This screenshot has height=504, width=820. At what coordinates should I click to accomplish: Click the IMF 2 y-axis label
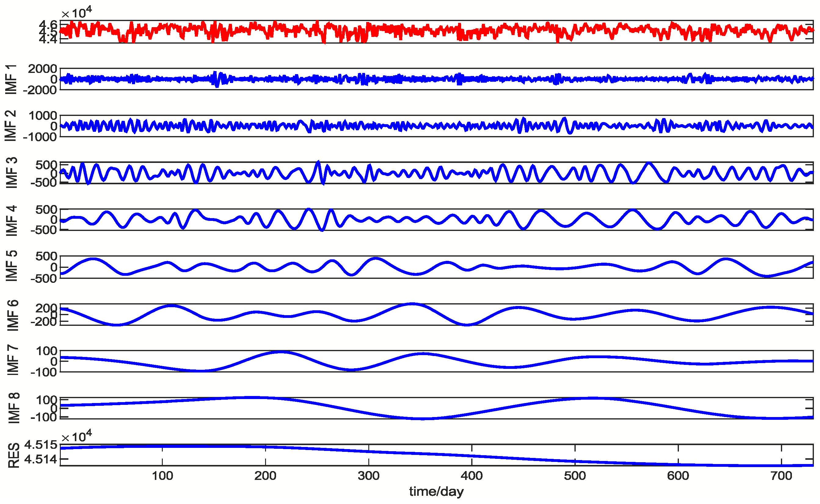pos(11,126)
